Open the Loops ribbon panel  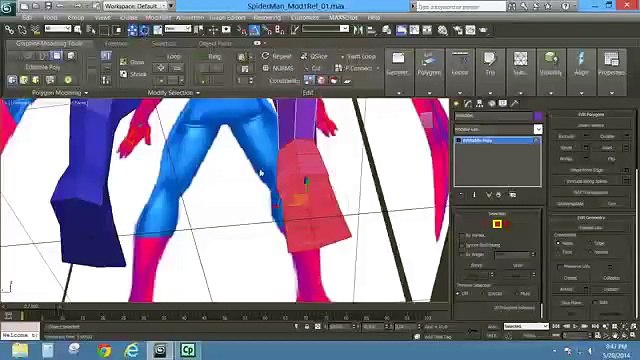click(460, 72)
